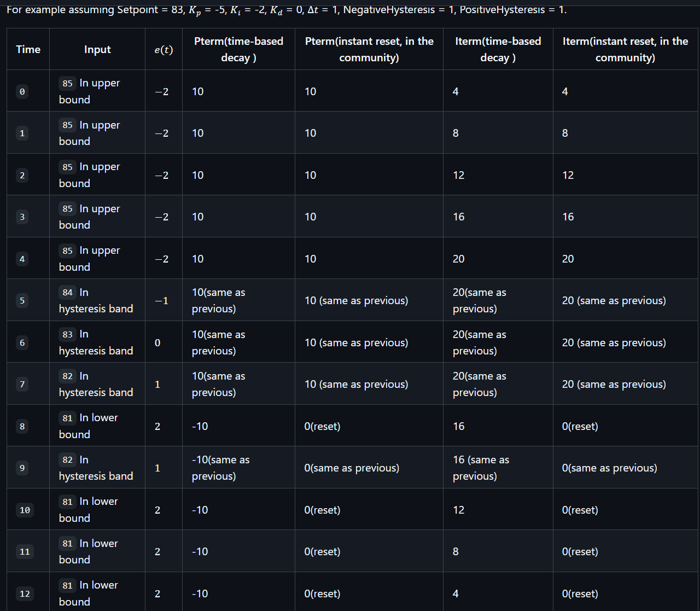Viewport: 700px width, 611px height.
Task: Click the "Pterm(time-based decay)" column header
Action: 238,49
